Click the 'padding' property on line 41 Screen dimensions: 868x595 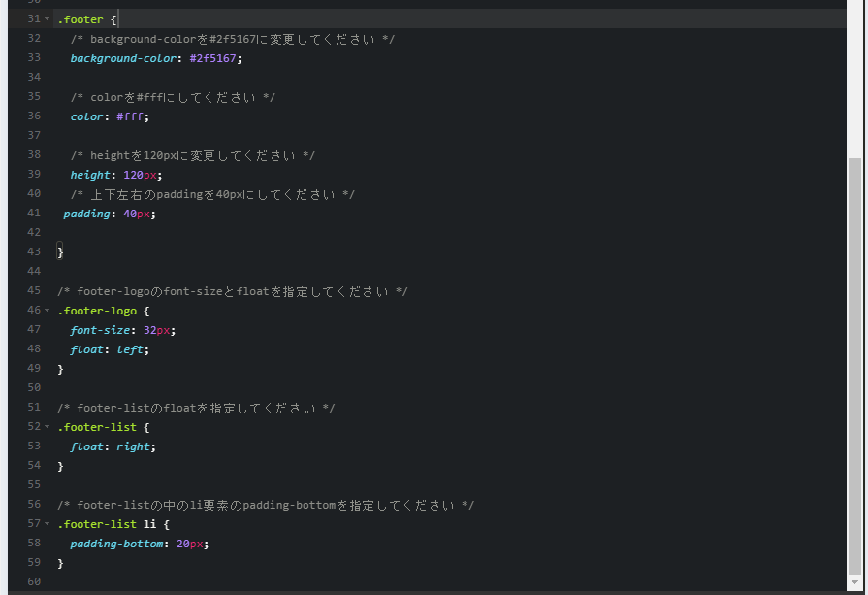(86, 214)
